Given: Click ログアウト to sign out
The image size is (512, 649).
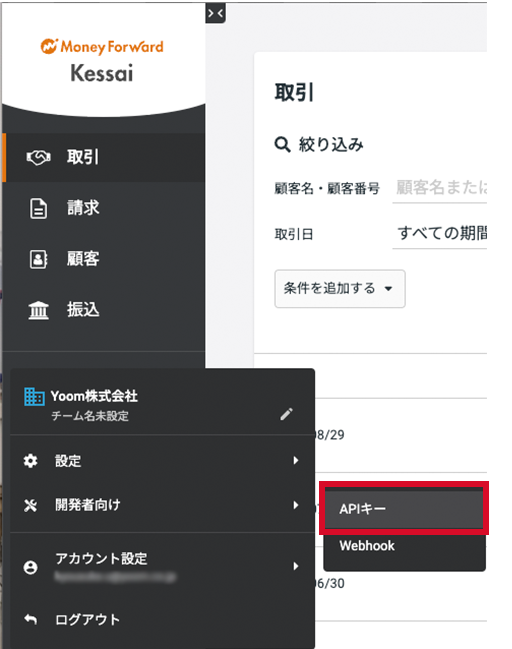Looking at the screenshot, I should (88, 620).
